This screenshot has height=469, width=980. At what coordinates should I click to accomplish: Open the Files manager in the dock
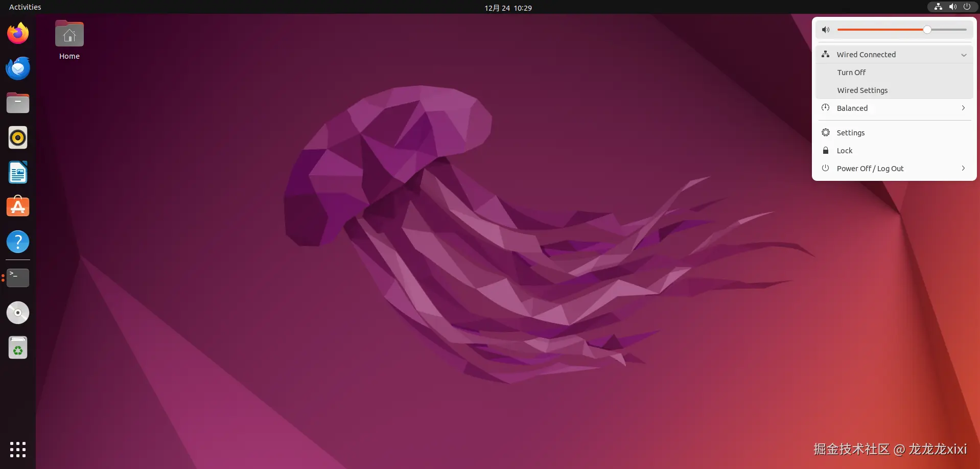click(18, 103)
